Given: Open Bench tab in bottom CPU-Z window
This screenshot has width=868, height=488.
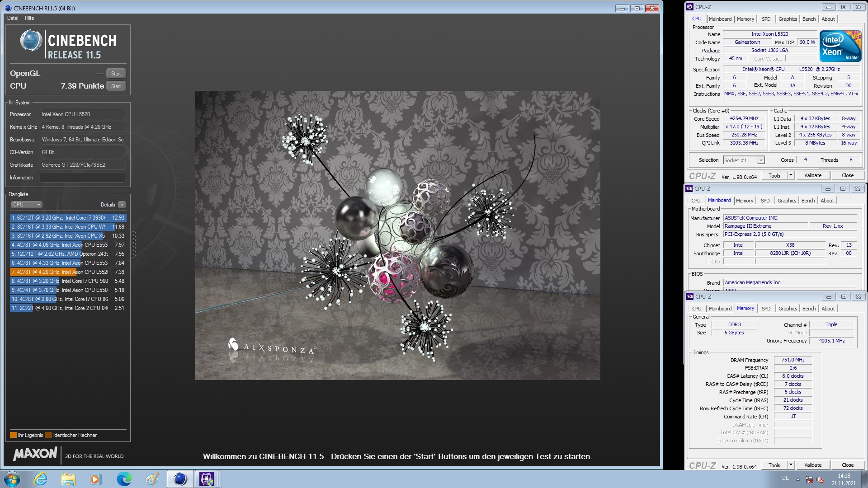Looking at the screenshot, I should (x=809, y=309).
